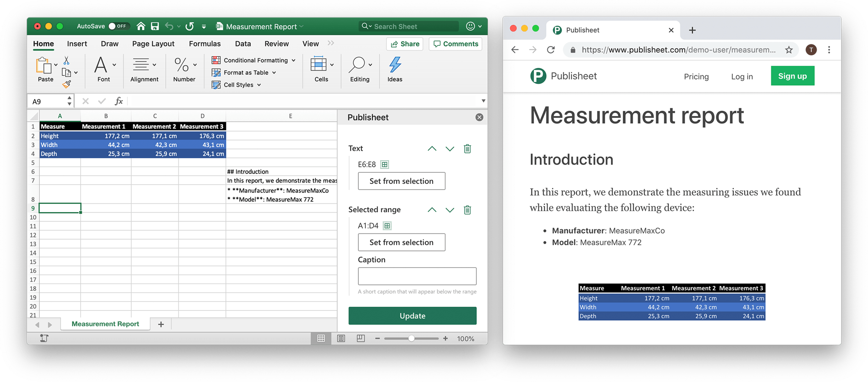
Task: Move Selected range block up arrow
Action: pos(432,210)
